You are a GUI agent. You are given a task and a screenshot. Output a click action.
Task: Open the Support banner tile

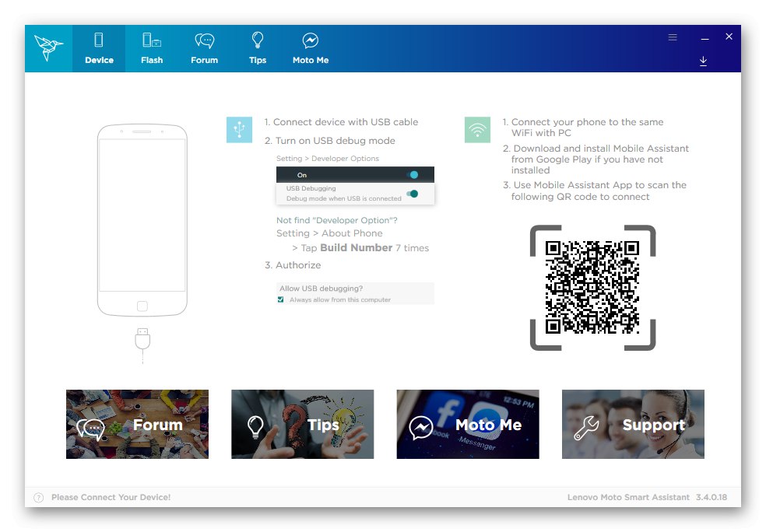coord(633,424)
